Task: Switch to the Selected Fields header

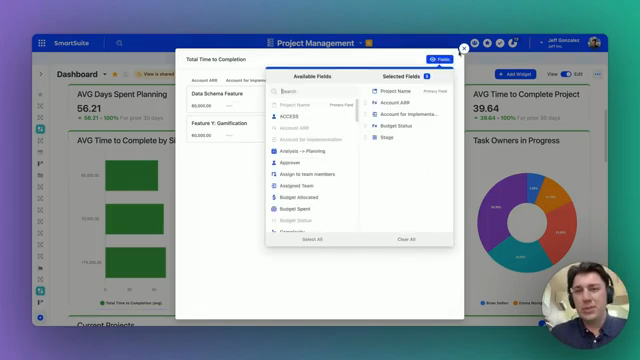Action: point(401,76)
